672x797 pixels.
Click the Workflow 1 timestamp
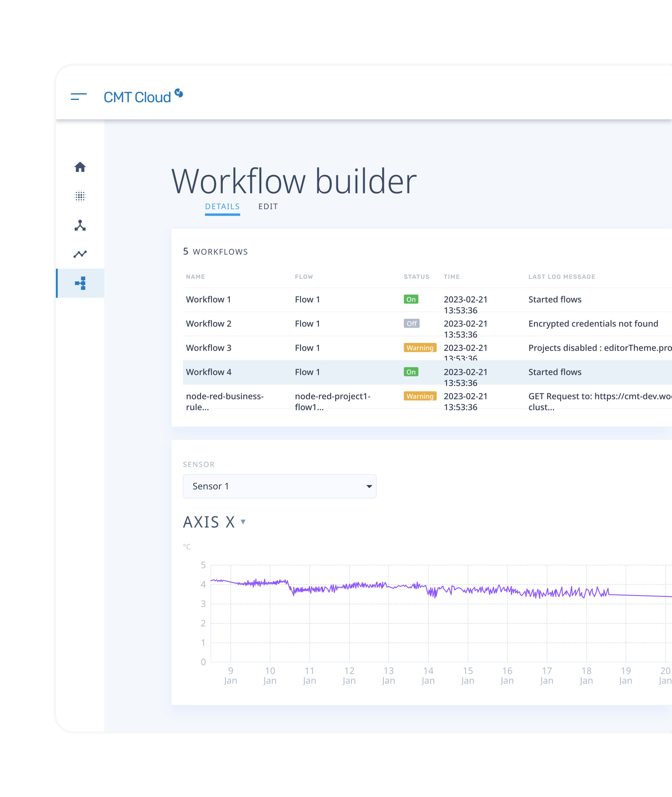pyautogui.click(x=465, y=305)
